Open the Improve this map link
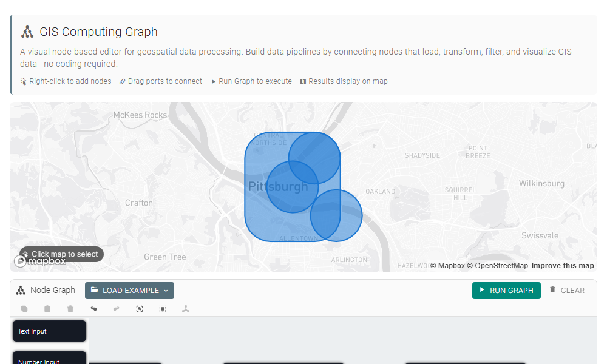This screenshot has height=364, width=607. pyautogui.click(x=562, y=265)
